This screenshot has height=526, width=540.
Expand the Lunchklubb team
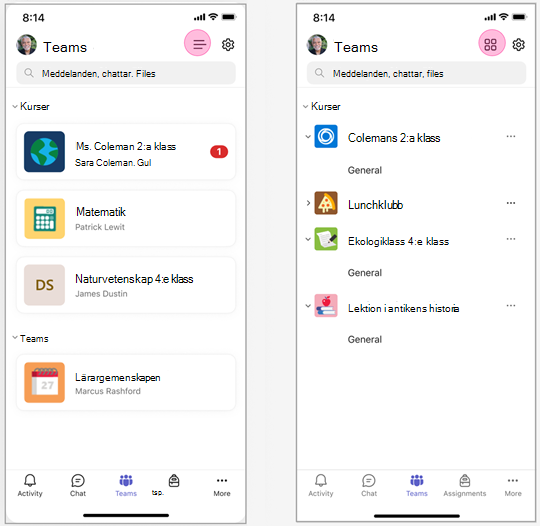tap(308, 203)
